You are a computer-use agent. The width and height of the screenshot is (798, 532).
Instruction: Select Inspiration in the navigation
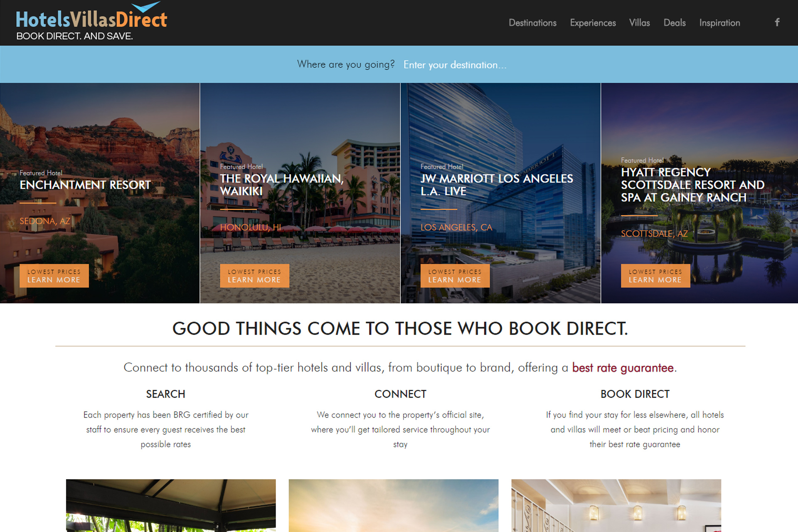(x=719, y=23)
